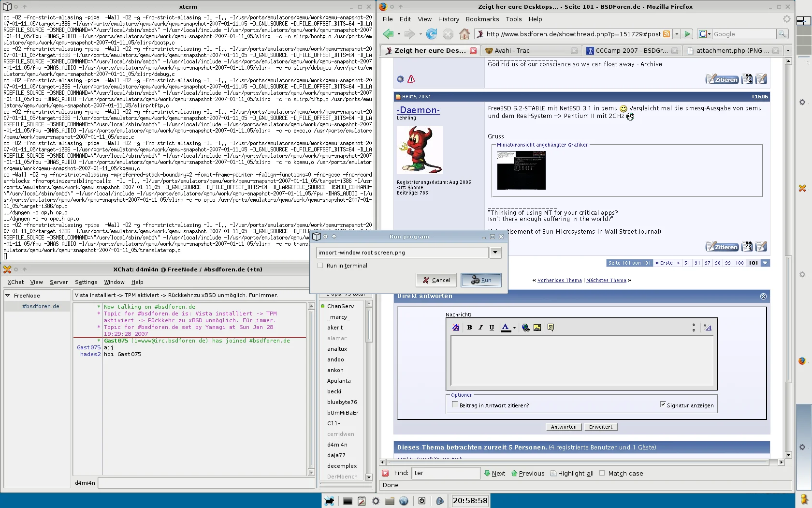
Task: Click the italic formatting icon
Action: click(x=480, y=328)
